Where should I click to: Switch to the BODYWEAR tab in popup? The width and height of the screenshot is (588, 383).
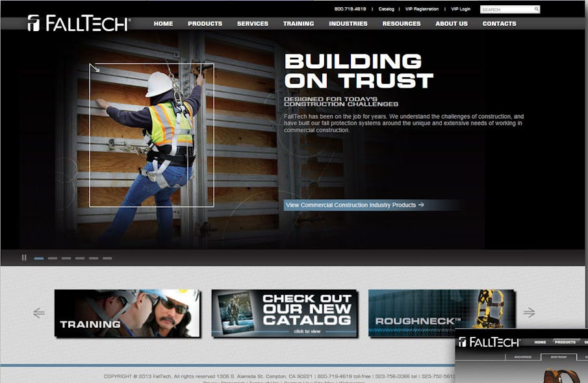tap(559, 356)
